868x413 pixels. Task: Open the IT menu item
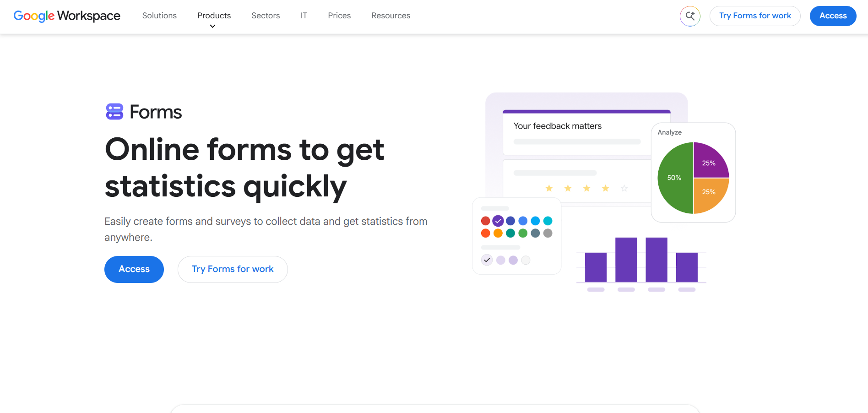(304, 16)
